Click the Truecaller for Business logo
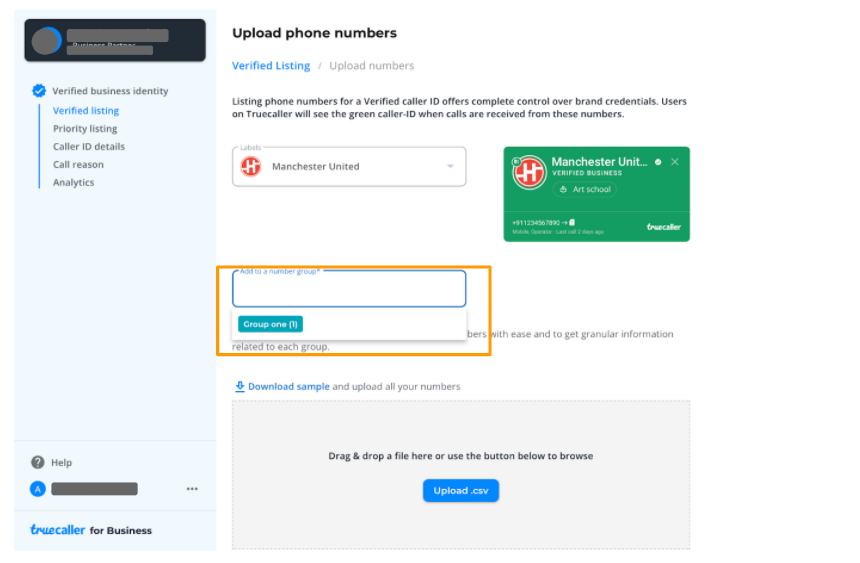860x563 pixels. click(91, 530)
